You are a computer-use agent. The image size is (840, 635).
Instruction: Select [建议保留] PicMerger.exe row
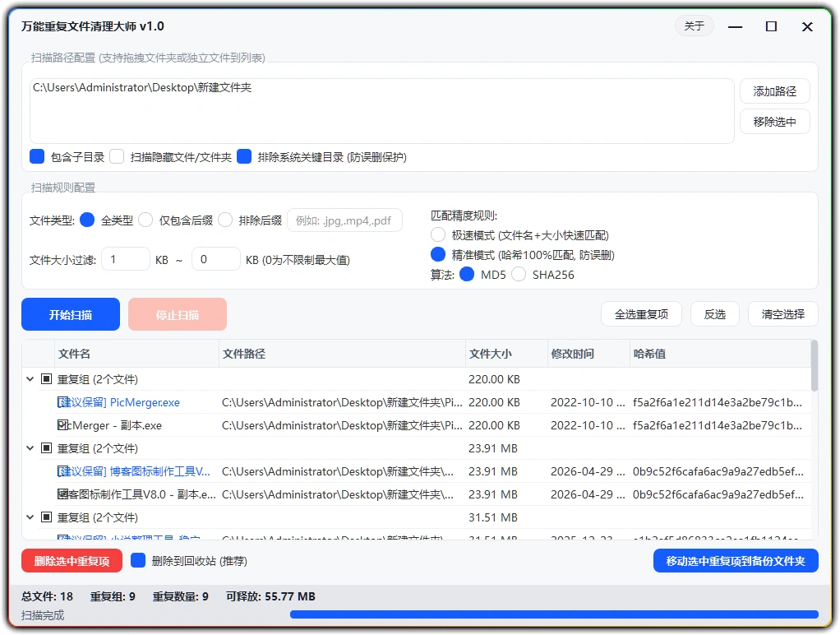point(416,402)
